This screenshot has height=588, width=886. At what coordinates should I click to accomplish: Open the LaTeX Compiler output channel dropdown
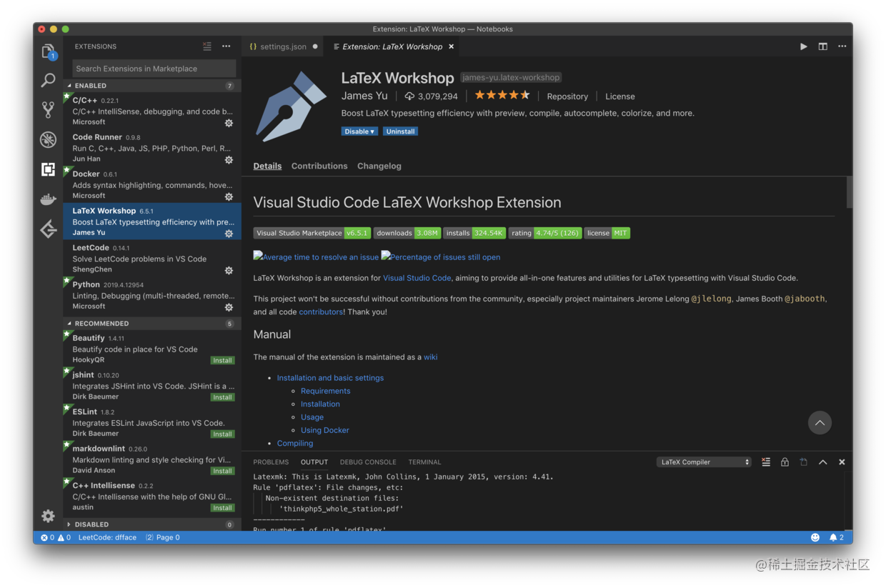704,462
